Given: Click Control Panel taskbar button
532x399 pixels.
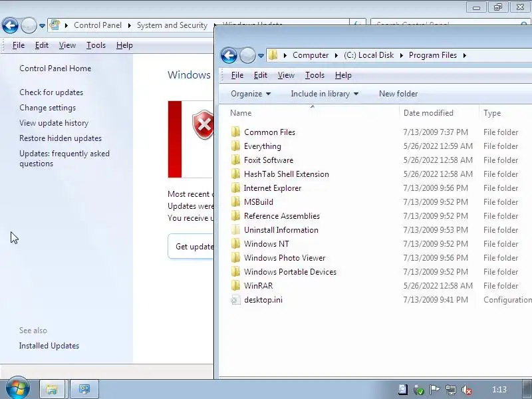Looking at the screenshot, I should (84, 389).
